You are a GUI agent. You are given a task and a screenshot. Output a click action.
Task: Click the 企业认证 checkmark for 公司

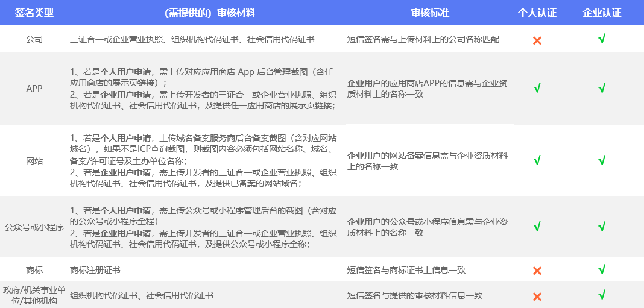[601, 39]
